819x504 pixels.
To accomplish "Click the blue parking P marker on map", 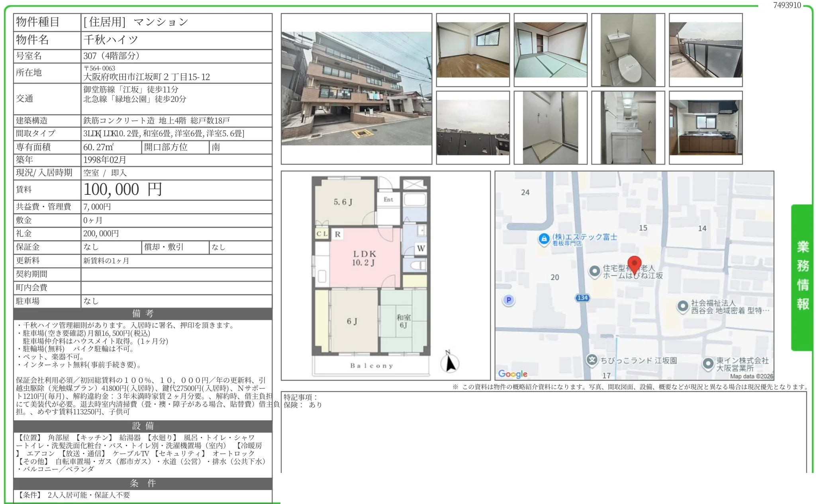I will 508,300.
